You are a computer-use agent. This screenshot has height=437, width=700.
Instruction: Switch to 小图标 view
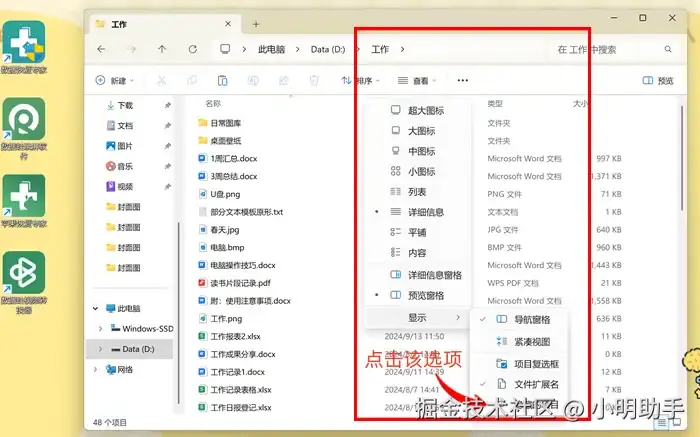pos(417,171)
